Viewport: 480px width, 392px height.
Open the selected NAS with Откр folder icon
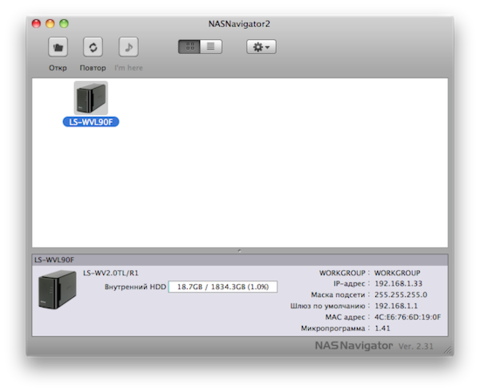pos(58,47)
